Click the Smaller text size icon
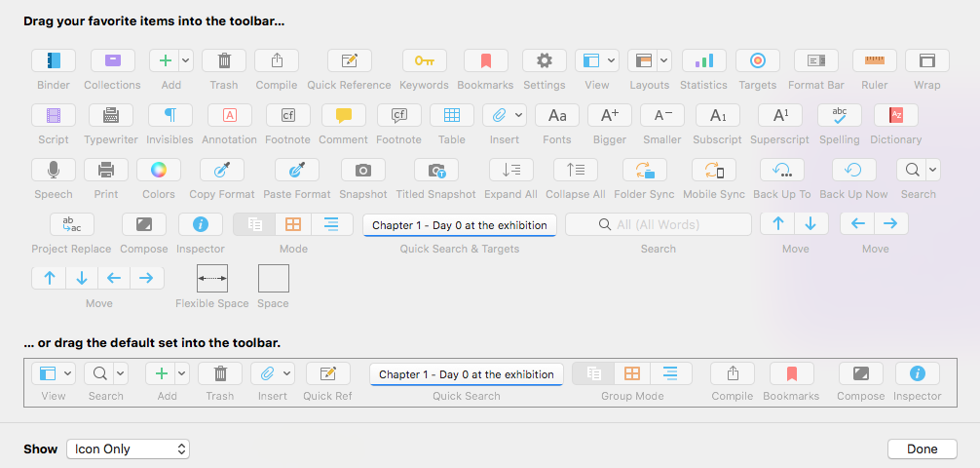 [662, 115]
